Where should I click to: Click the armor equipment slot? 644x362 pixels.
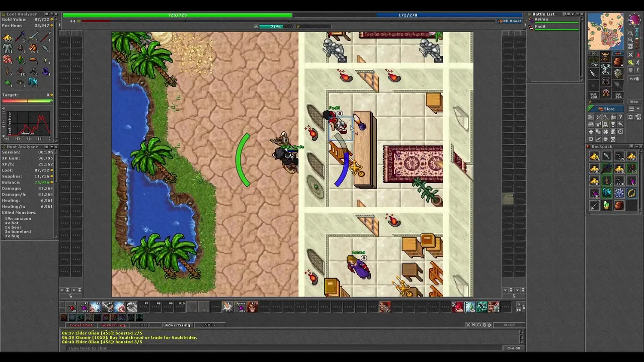[x=606, y=68]
